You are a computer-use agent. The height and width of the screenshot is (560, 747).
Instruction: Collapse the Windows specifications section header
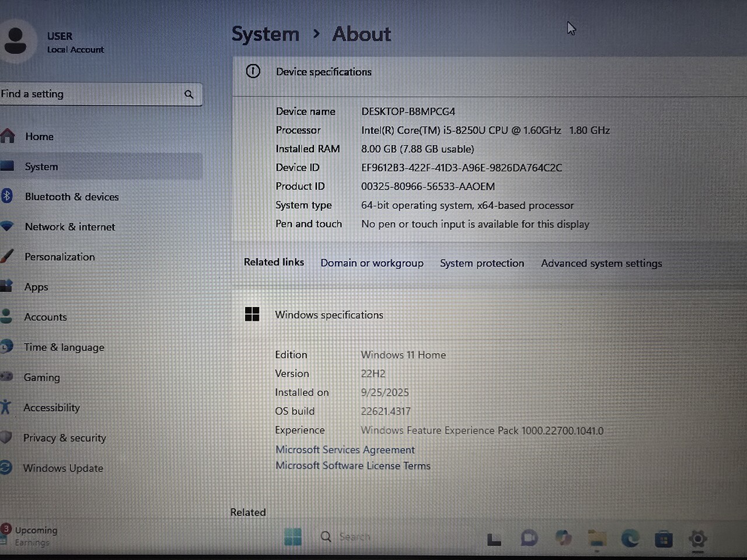point(490,314)
